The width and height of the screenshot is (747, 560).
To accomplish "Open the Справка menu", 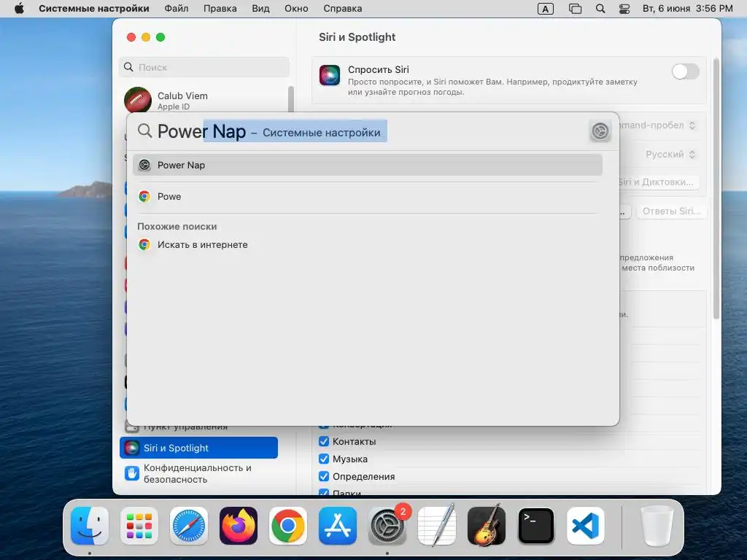I will (x=343, y=9).
